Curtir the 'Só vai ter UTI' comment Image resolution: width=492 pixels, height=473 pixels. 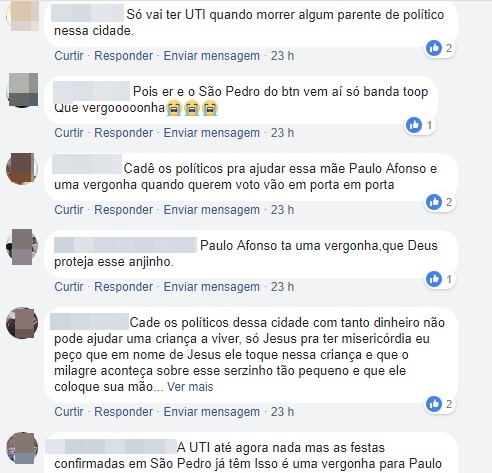click(x=69, y=56)
